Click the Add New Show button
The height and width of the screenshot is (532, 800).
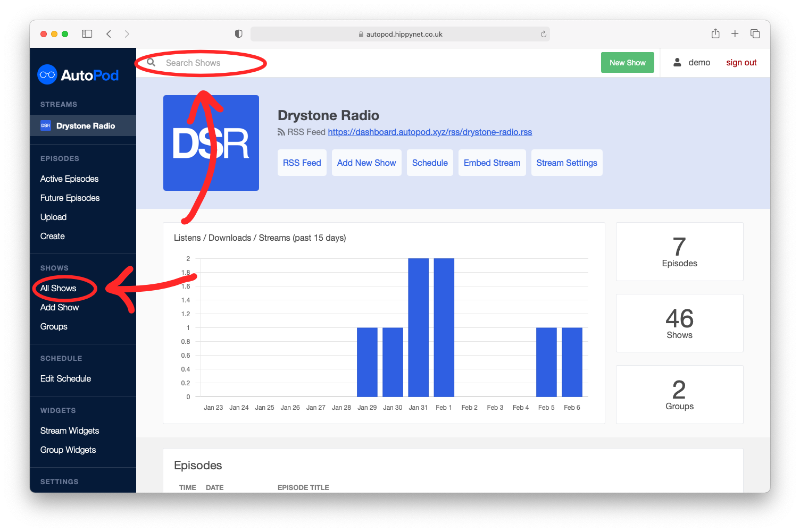(366, 163)
